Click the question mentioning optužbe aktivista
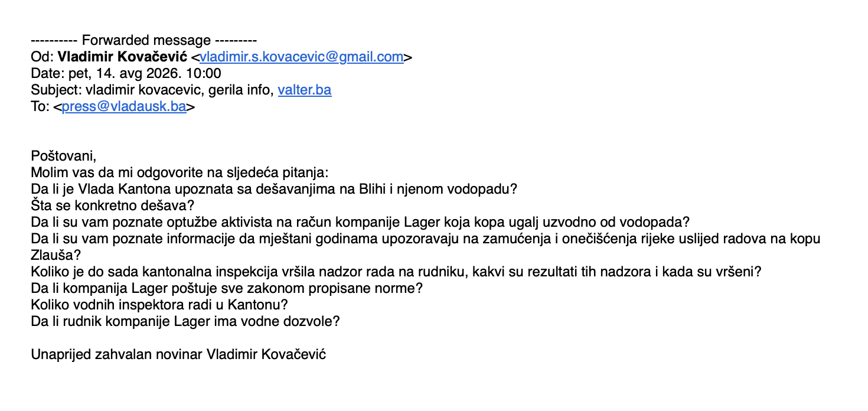 pos(360,223)
